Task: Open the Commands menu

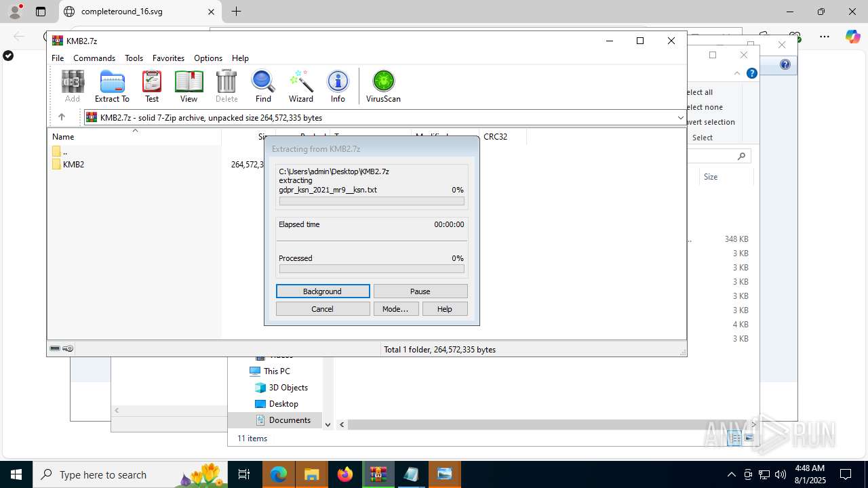Action: (94, 58)
